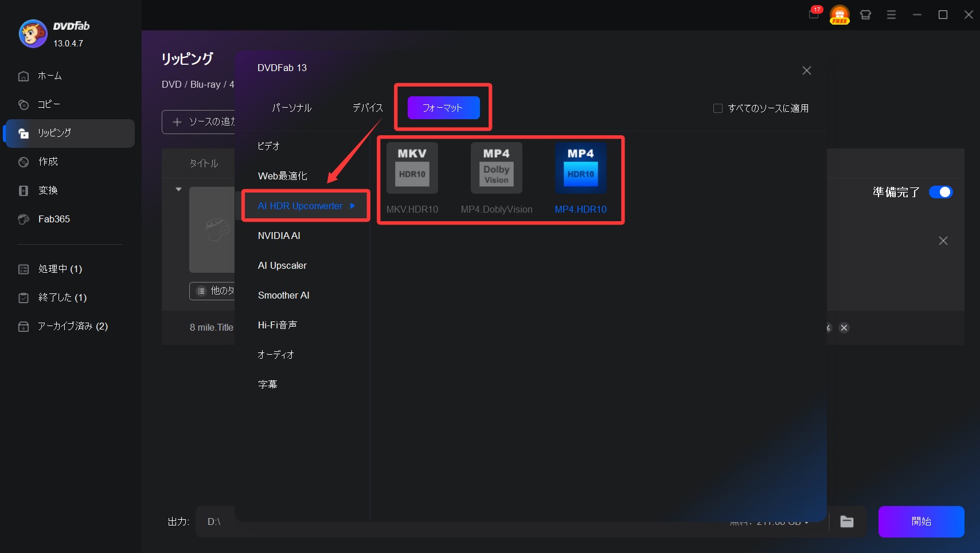The image size is (980, 553).
Task: View アーカイブ済み (2) list
Action: 70,326
